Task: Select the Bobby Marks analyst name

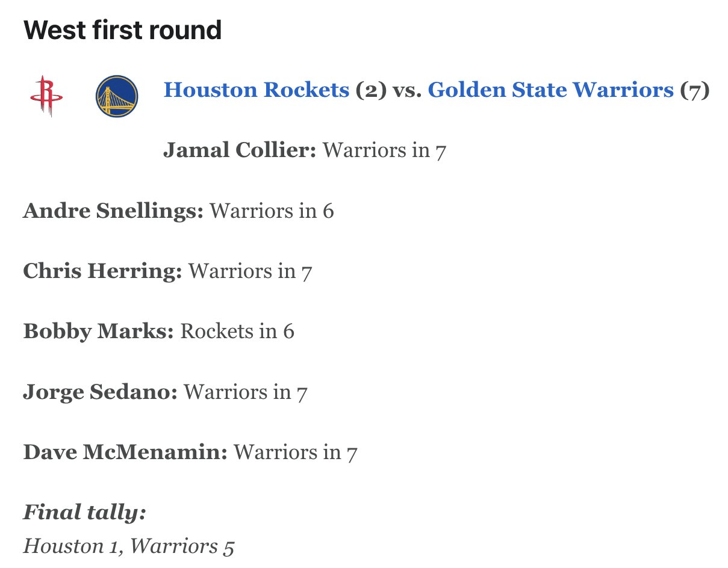Action: (x=98, y=332)
